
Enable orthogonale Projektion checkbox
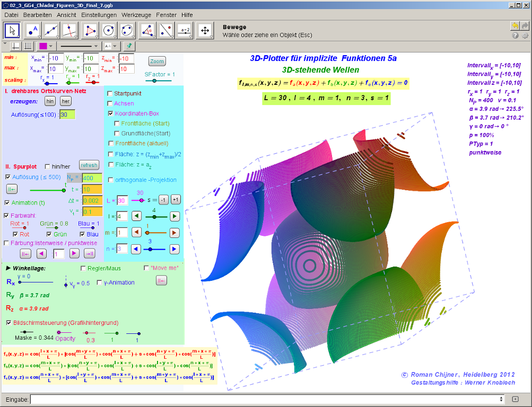[110, 180]
